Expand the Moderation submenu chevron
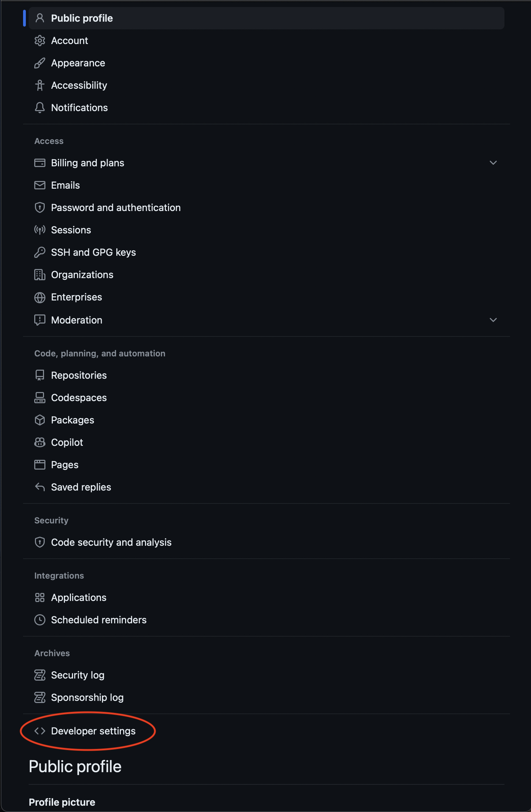Image resolution: width=531 pixels, height=812 pixels. point(493,320)
